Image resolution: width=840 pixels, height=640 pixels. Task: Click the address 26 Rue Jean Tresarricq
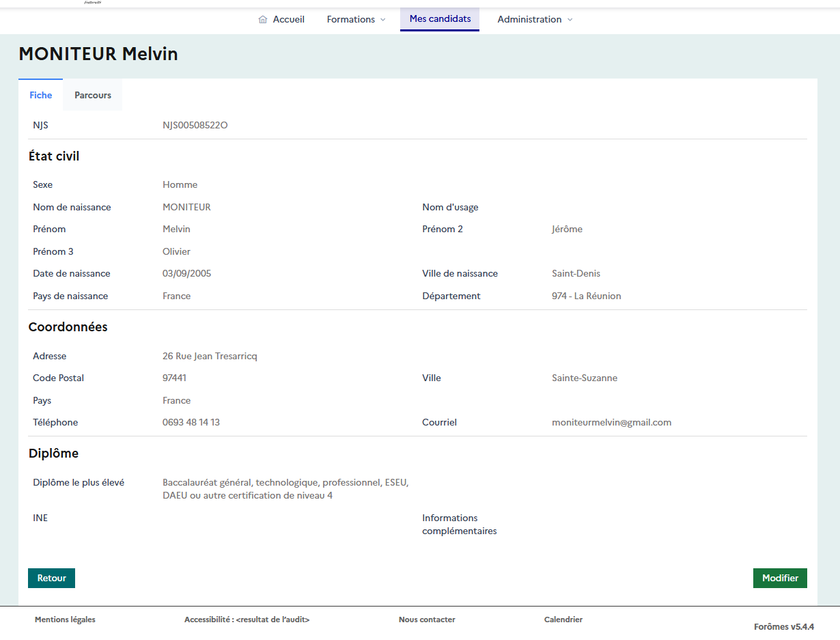[210, 356]
